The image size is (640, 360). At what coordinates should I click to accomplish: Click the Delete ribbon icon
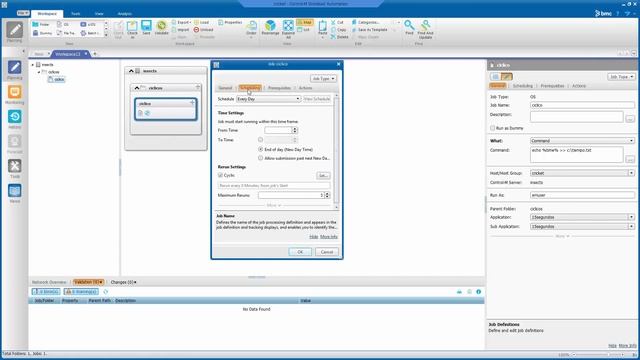pyautogui.click(x=339, y=37)
